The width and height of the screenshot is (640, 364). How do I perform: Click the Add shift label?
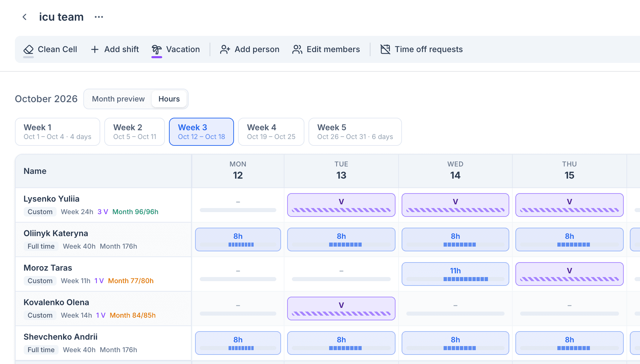click(x=122, y=49)
